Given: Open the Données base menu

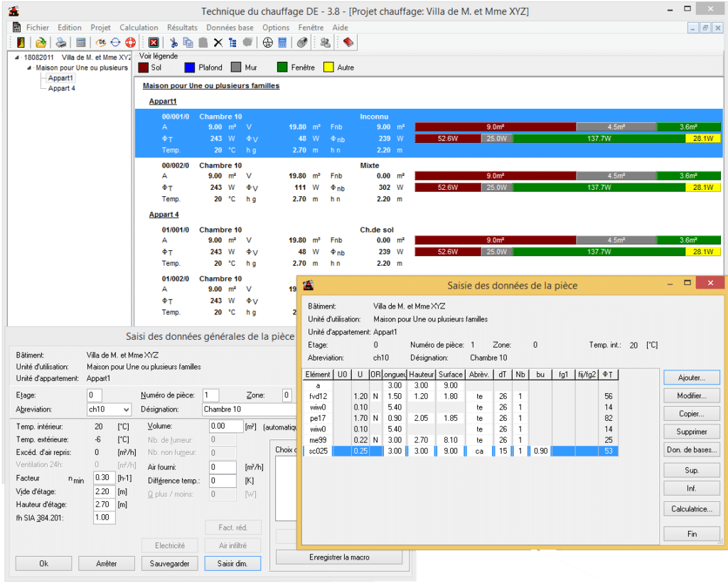Looking at the screenshot, I should pyautogui.click(x=230, y=28).
